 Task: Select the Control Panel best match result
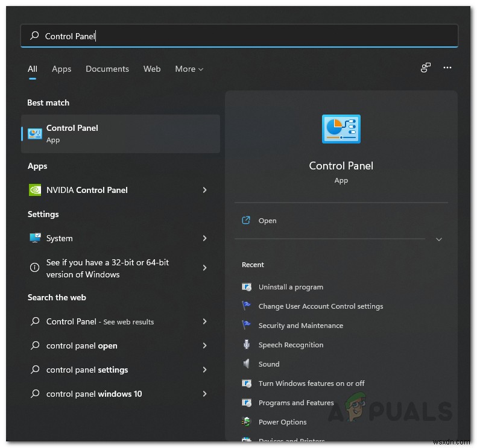click(121, 133)
